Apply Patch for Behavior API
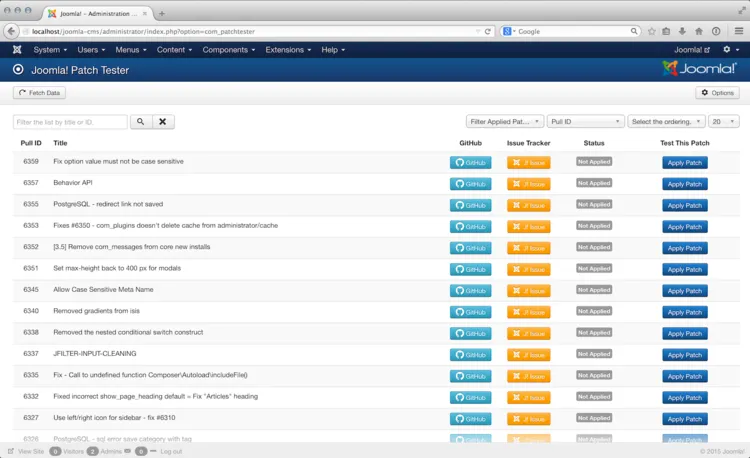Image resolution: width=750 pixels, height=458 pixels. pos(684,184)
